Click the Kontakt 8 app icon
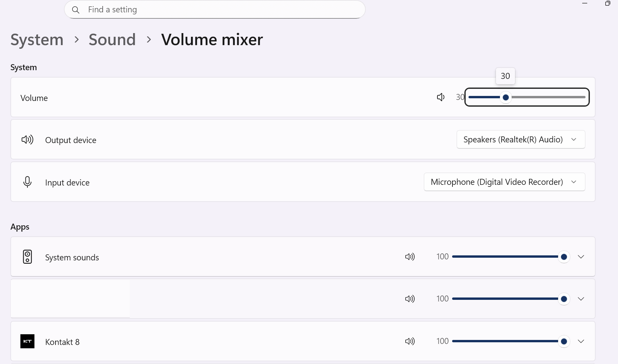Screen dimensions: 618x364 tap(27, 341)
